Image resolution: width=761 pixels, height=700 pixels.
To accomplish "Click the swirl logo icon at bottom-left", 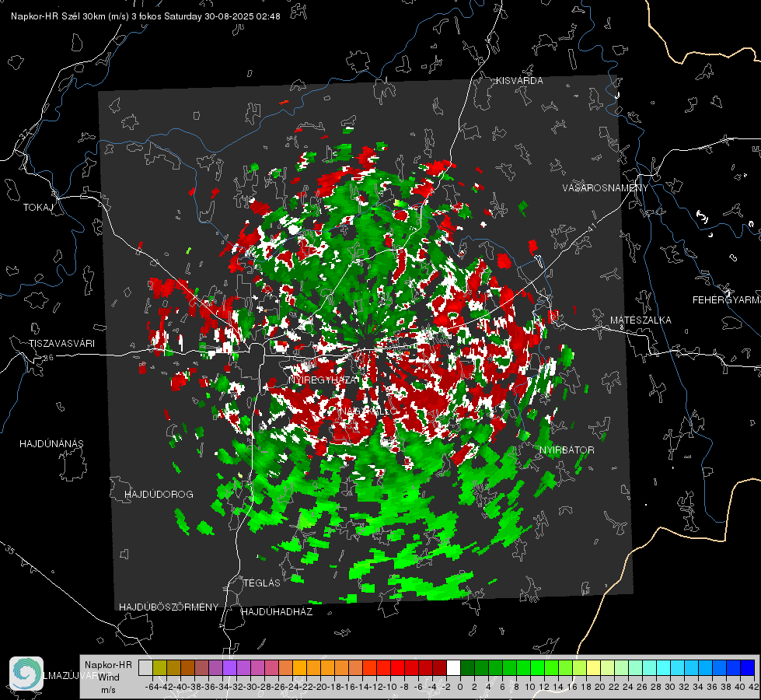I will pos(26,674).
